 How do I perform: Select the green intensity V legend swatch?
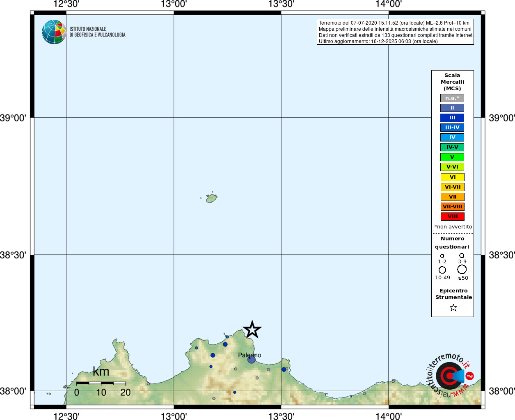pyautogui.click(x=452, y=157)
